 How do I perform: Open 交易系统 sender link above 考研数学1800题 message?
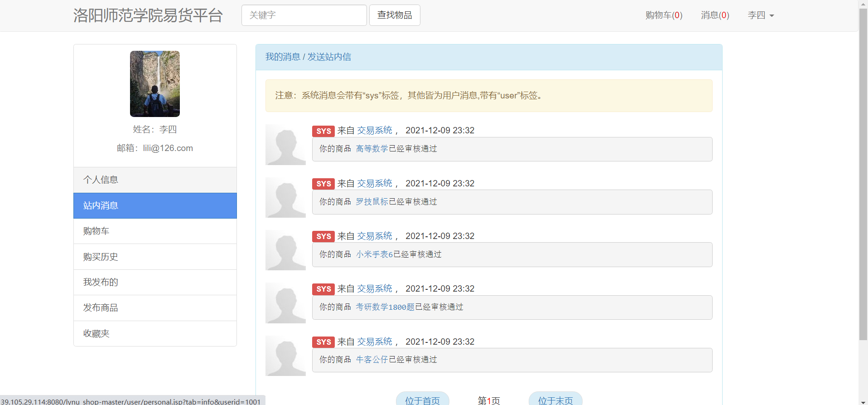tap(375, 288)
